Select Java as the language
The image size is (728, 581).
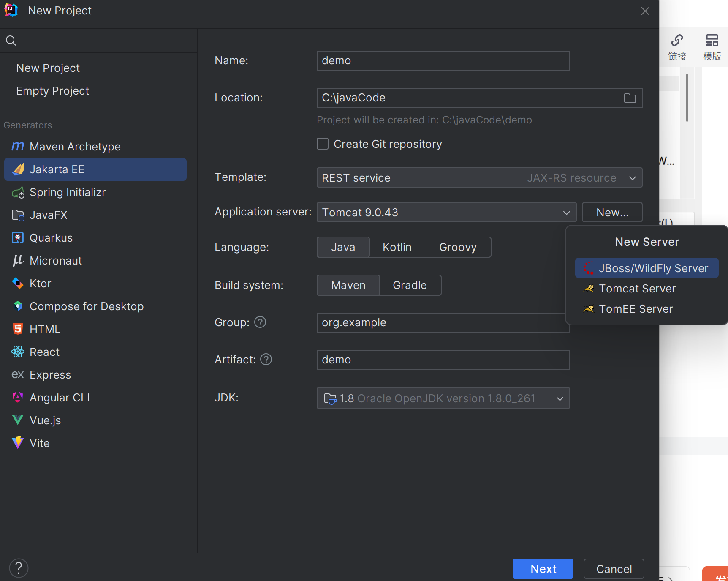click(343, 247)
